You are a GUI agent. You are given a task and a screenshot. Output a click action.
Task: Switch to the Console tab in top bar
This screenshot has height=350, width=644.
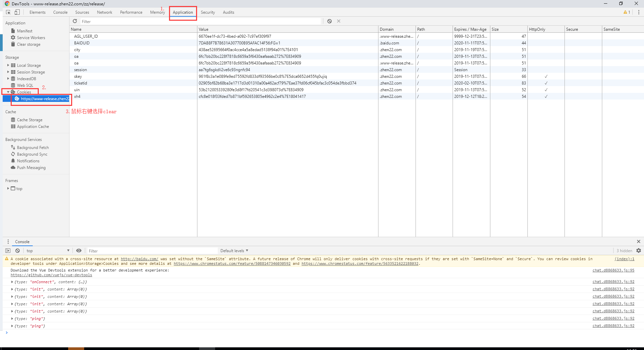click(60, 12)
